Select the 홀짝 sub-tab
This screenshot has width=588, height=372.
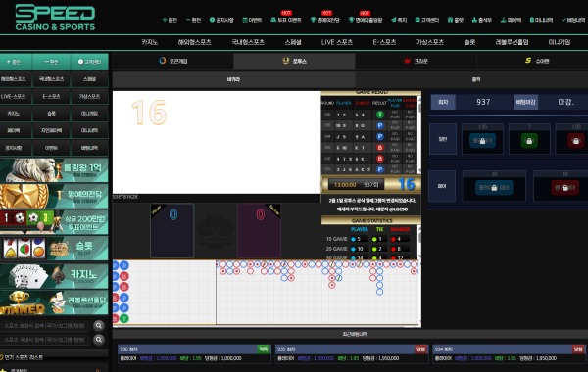coord(471,79)
